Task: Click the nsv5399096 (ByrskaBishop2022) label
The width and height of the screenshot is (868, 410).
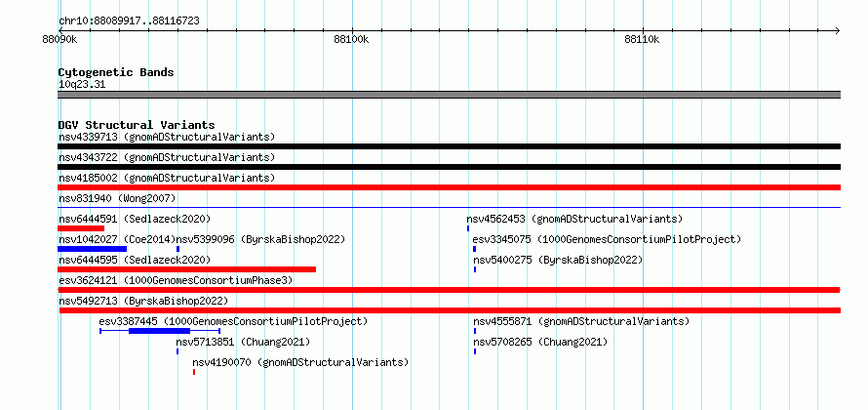Action: tap(260, 239)
